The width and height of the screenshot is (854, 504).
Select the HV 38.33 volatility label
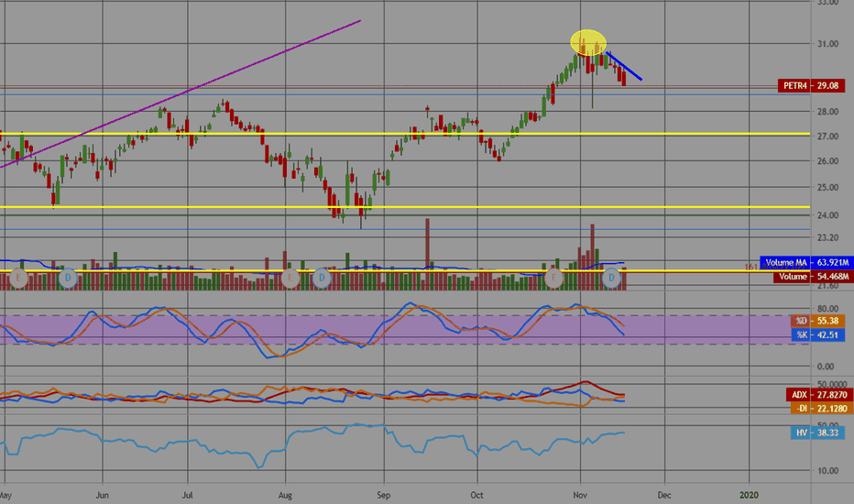(817, 433)
